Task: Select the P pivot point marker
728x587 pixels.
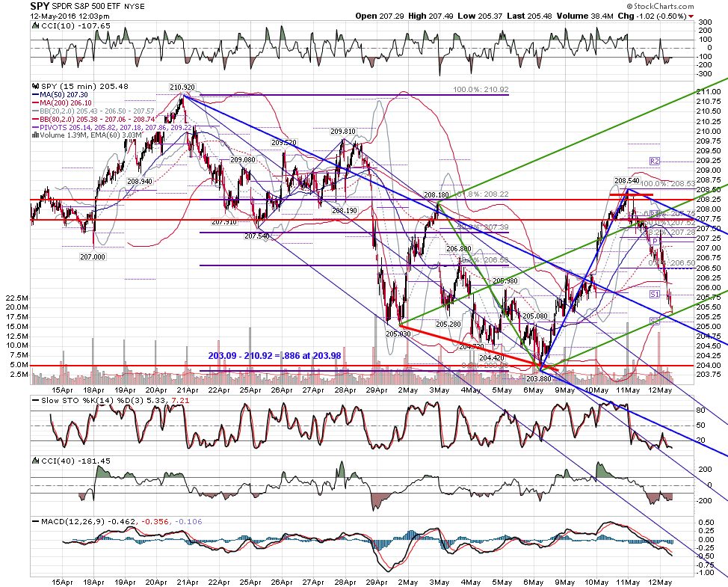Action: click(x=655, y=241)
